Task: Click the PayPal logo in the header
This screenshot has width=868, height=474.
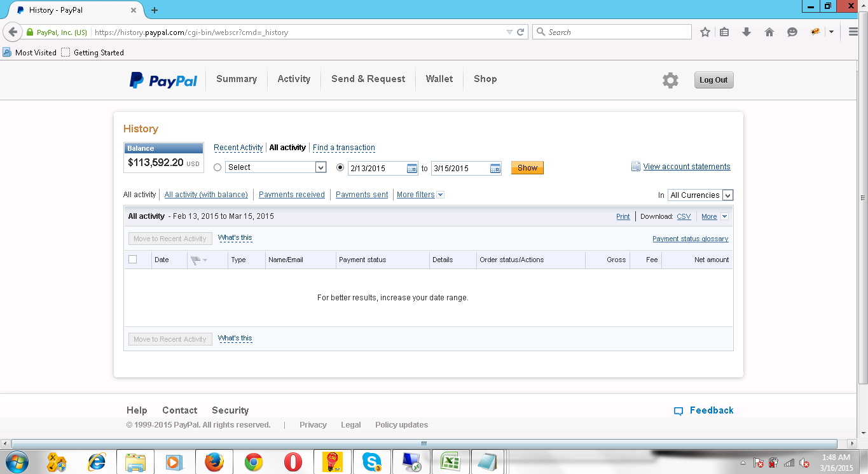Action: tap(163, 80)
